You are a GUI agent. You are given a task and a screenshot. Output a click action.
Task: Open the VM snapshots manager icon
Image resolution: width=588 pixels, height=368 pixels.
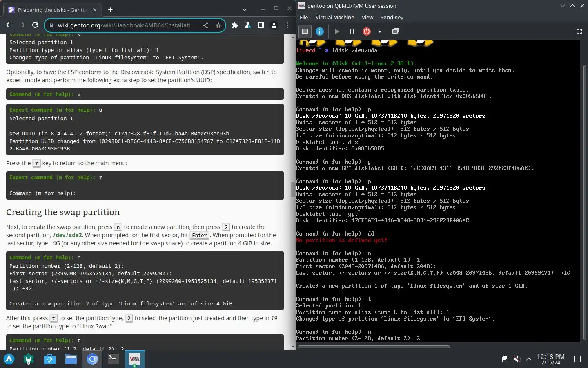coord(395,31)
